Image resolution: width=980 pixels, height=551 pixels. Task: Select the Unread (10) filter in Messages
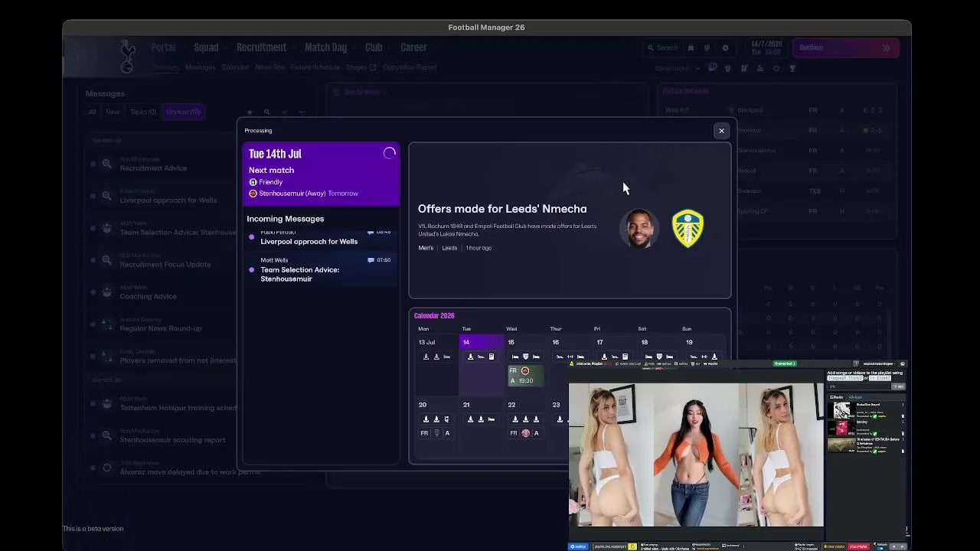pyautogui.click(x=184, y=112)
